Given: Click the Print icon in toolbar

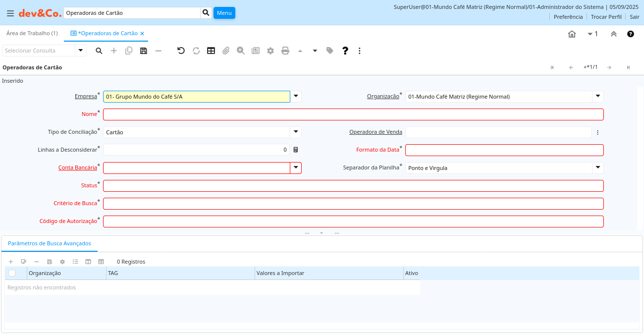Looking at the screenshot, I should tap(285, 51).
